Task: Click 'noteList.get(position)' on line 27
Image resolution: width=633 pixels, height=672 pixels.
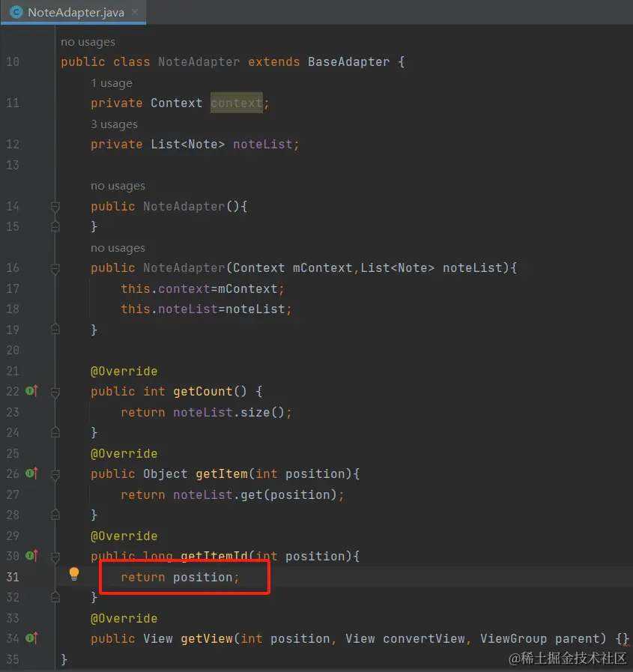Action: click(255, 494)
